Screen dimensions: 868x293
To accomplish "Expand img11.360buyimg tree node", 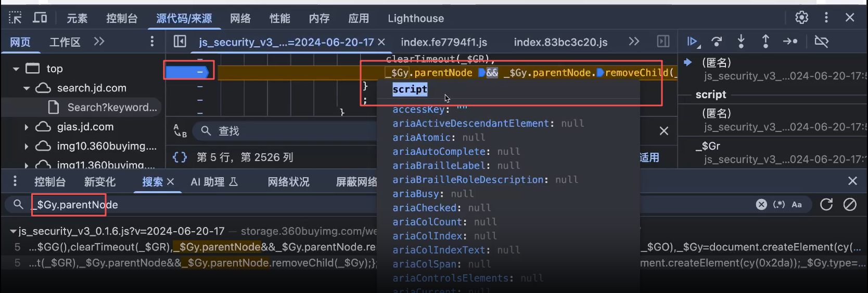I will click(27, 165).
